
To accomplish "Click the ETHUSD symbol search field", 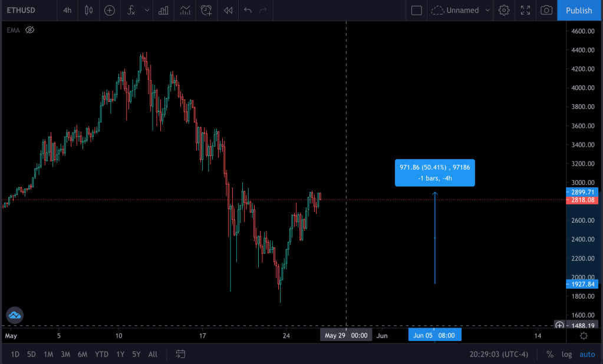I will point(21,10).
